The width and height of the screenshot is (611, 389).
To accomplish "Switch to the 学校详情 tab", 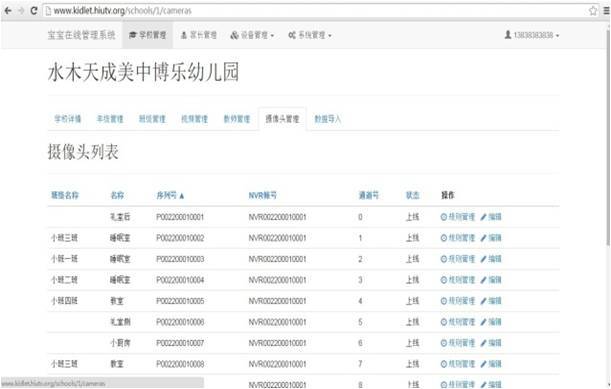I will [x=68, y=119].
